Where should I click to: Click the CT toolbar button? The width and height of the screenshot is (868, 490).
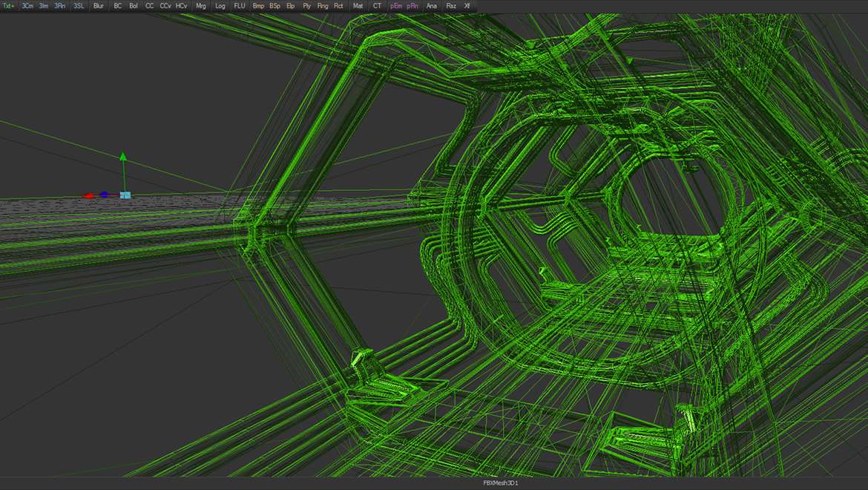click(x=377, y=6)
